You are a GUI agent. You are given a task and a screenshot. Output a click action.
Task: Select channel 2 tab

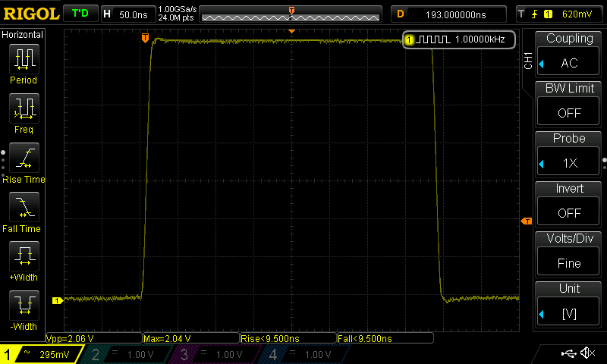127,354
